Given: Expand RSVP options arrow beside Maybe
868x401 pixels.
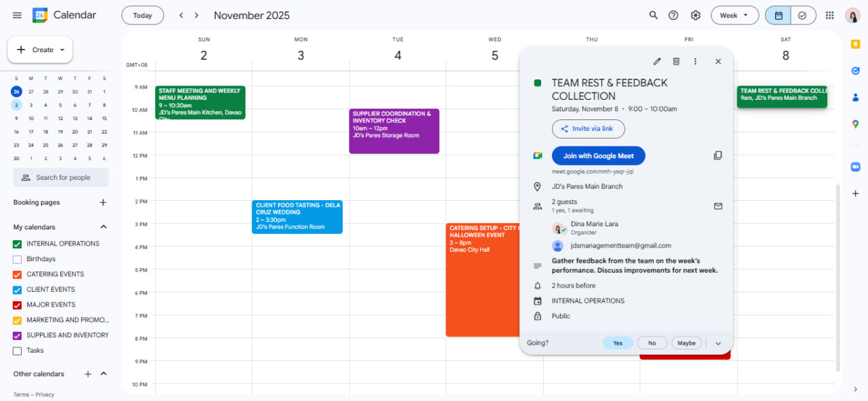Looking at the screenshot, I should pos(718,343).
